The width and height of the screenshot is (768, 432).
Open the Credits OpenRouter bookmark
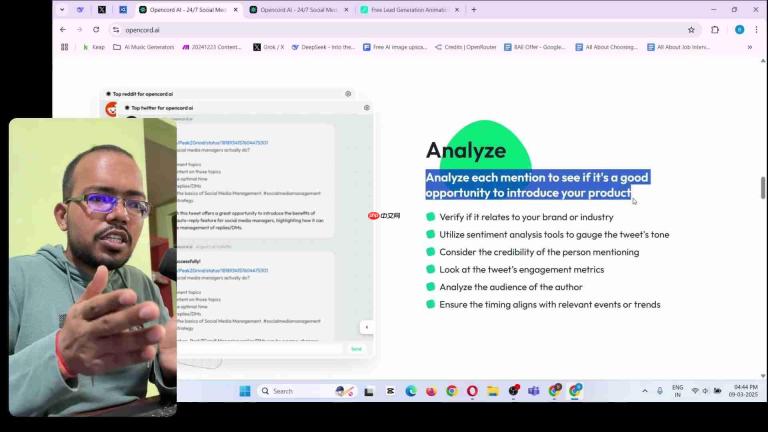[x=466, y=47]
